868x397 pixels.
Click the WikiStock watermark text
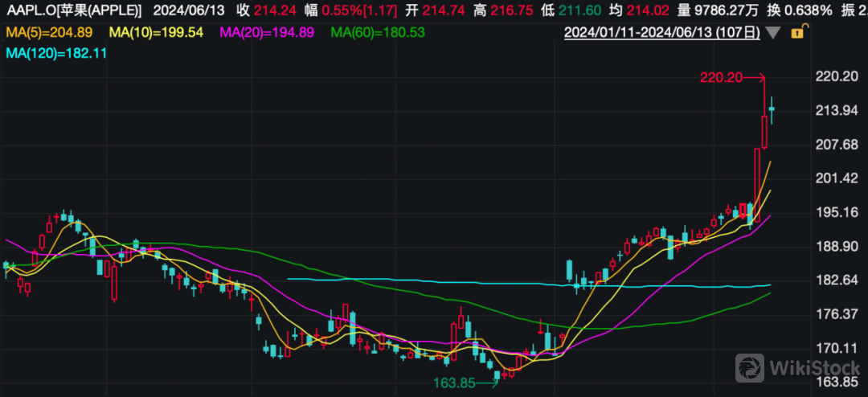pos(814,368)
